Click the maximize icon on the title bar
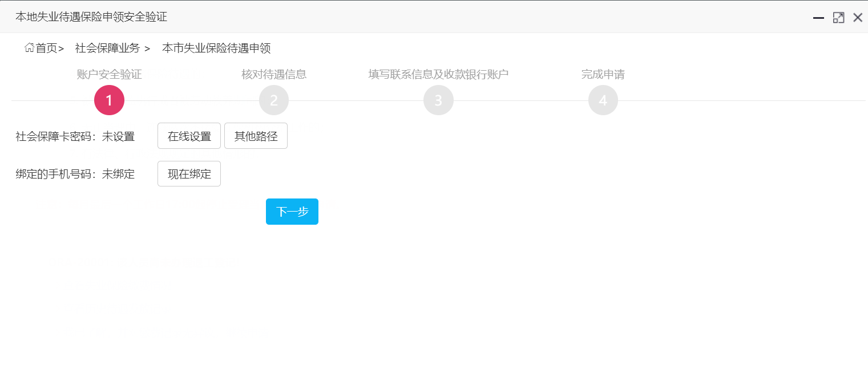 (838, 17)
